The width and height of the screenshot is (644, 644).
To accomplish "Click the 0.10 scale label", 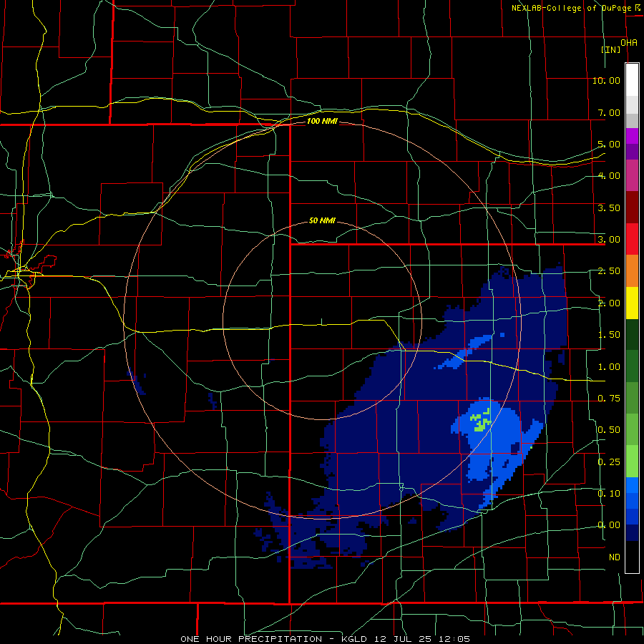I will tap(609, 494).
